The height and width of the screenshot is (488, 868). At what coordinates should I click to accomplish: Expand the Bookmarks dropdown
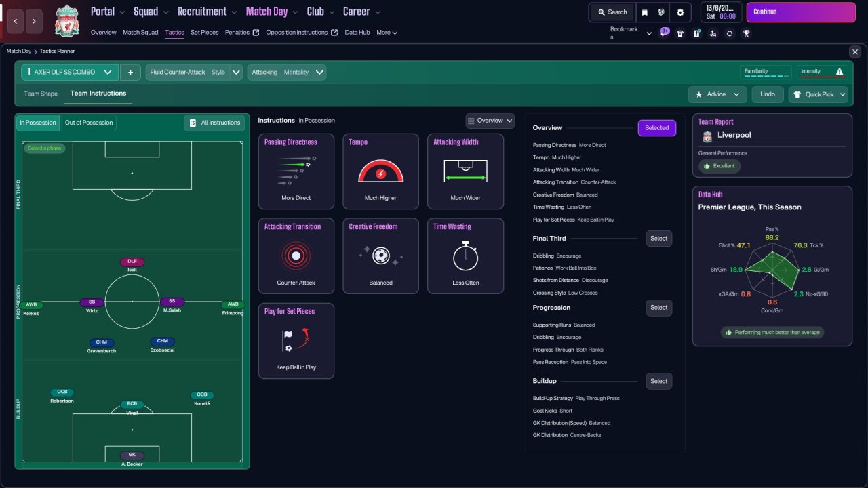[631, 33]
